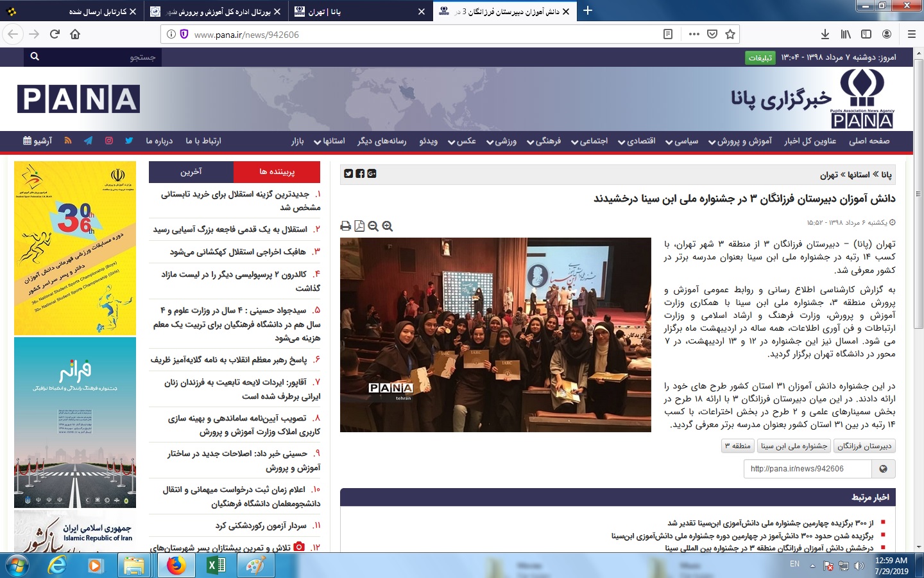Viewport: 924px width, 578px height.
Task: Open آرشیو archive link
Action: 38,141
